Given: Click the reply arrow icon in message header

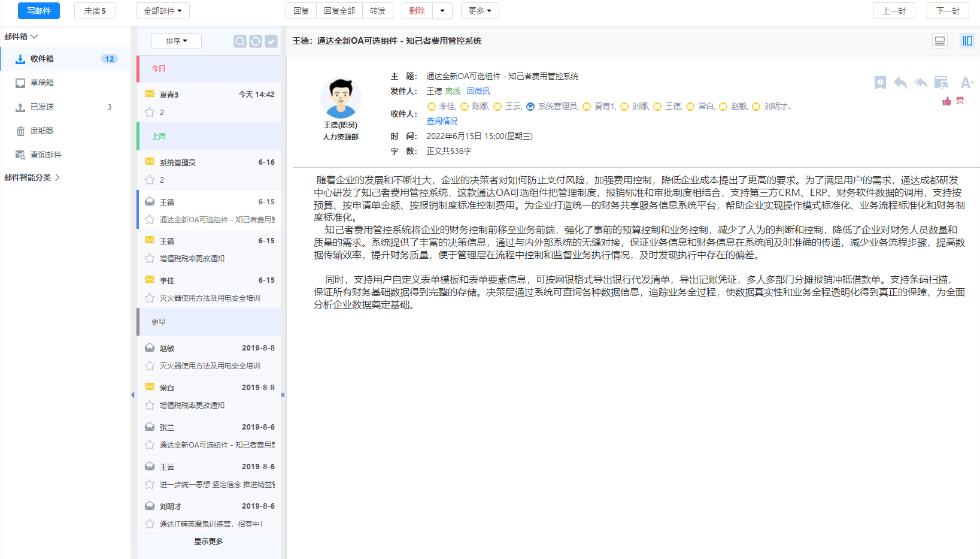Looking at the screenshot, I should coord(900,83).
